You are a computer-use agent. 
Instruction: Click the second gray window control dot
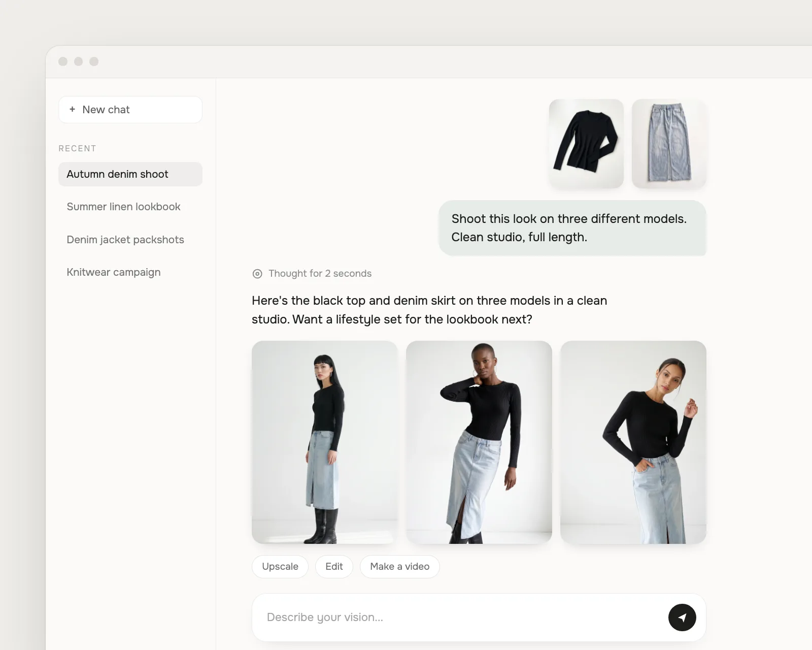click(78, 61)
